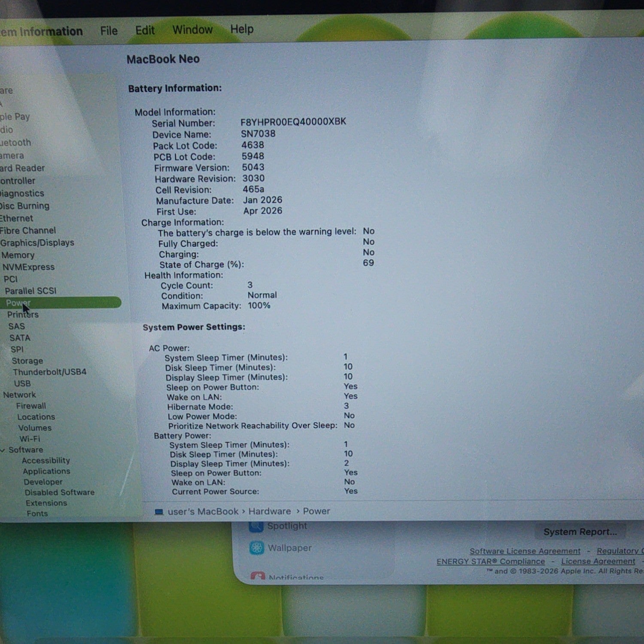Select Disc Burning in the sidebar
Viewport: 644px width, 644px height.
24,206
